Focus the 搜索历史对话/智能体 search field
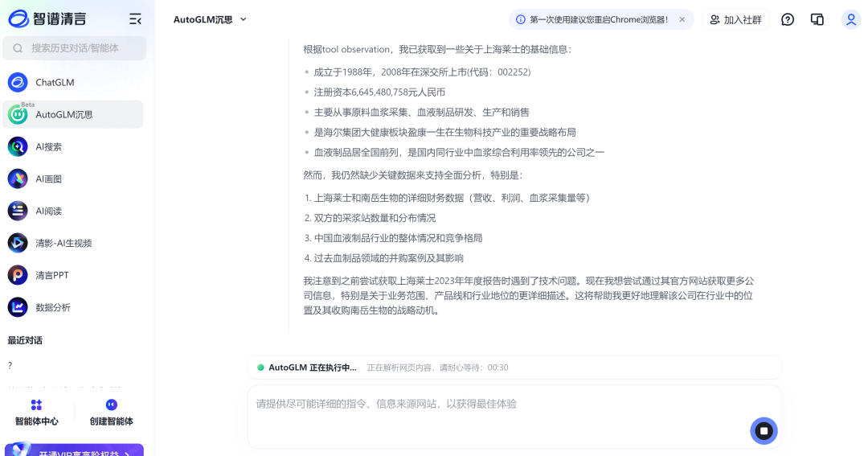The height and width of the screenshot is (456, 868). (x=74, y=48)
